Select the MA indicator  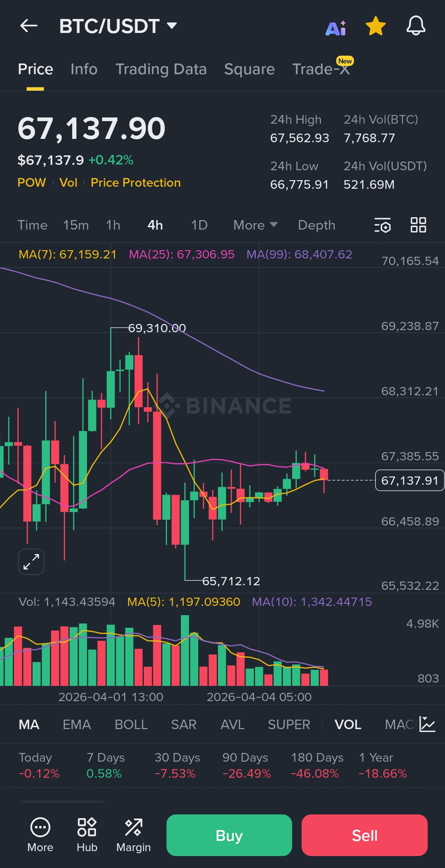click(29, 725)
